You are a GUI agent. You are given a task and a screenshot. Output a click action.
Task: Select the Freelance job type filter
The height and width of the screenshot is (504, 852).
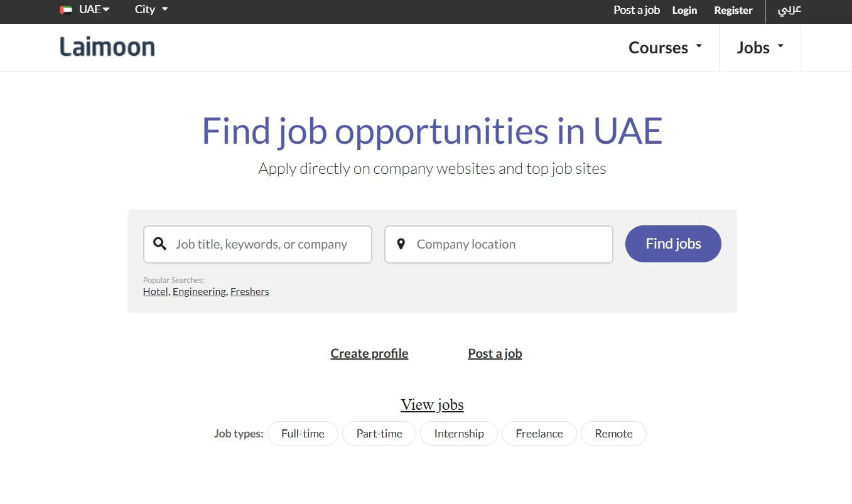click(539, 433)
